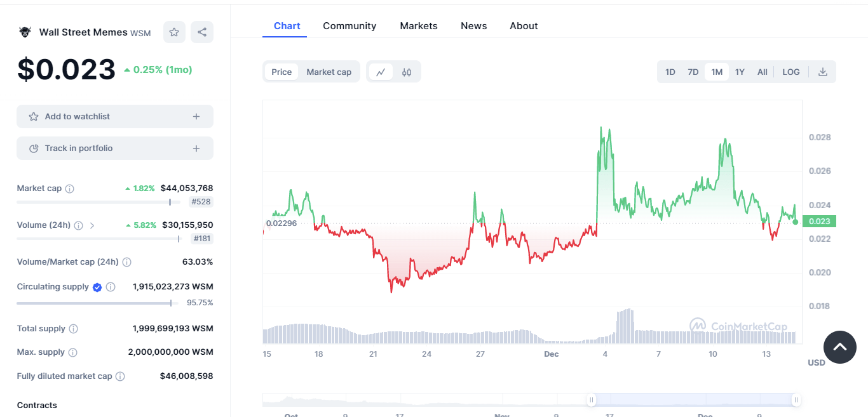Click the Max. supply info icon
Image resolution: width=868 pixels, height=417 pixels.
point(72,352)
